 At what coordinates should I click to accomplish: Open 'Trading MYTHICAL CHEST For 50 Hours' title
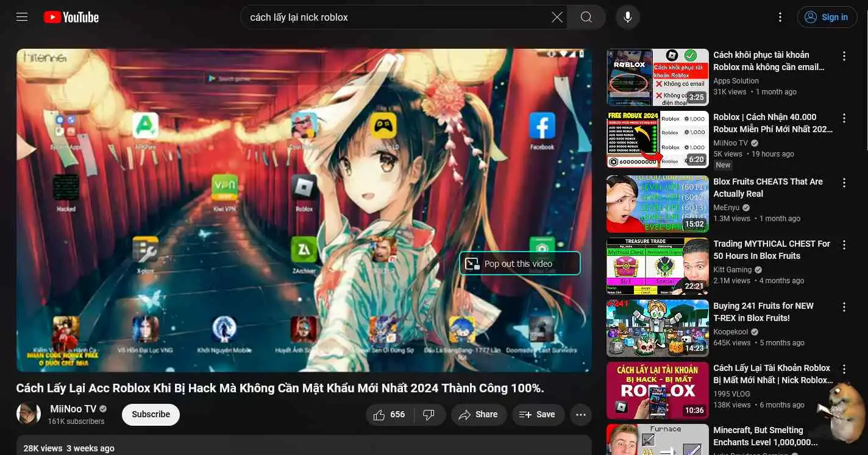[772, 250]
